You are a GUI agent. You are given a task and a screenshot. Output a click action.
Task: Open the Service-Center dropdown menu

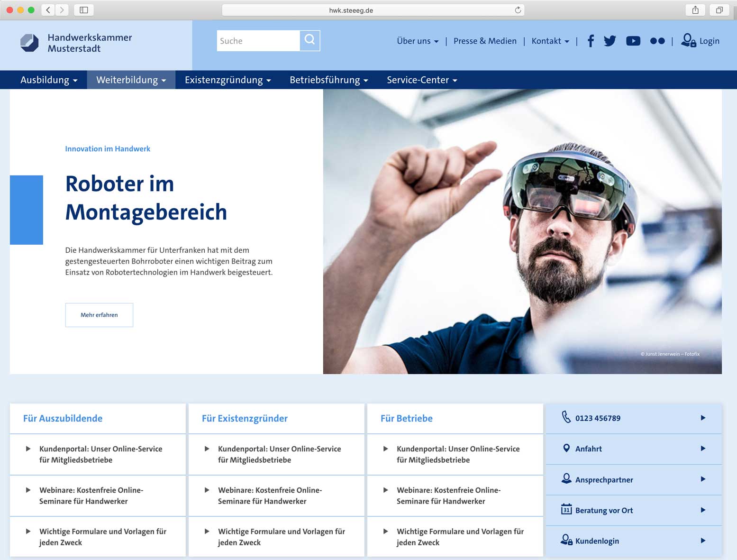coord(421,80)
